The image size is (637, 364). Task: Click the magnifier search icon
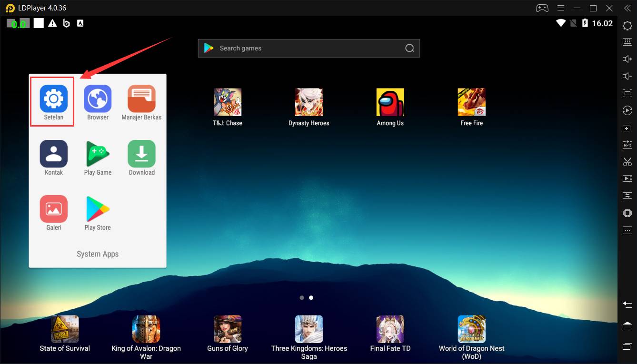click(409, 48)
